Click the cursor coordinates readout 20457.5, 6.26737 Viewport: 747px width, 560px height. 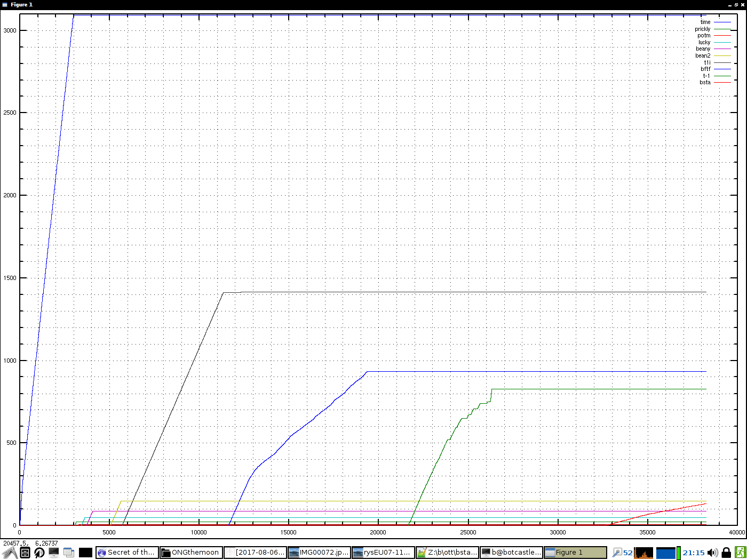tap(30, 543)
